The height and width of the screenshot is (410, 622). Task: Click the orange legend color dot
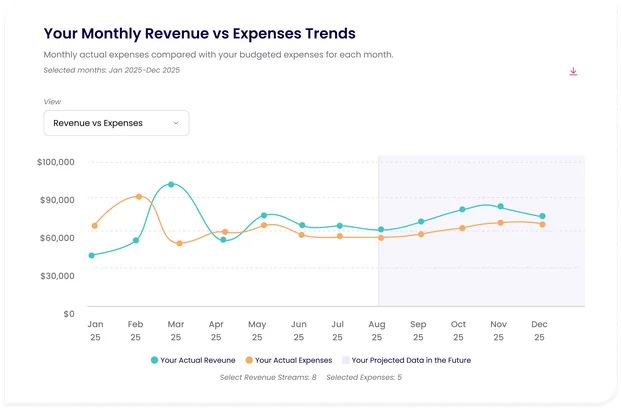pyautogui.click(x=249, y=360)
